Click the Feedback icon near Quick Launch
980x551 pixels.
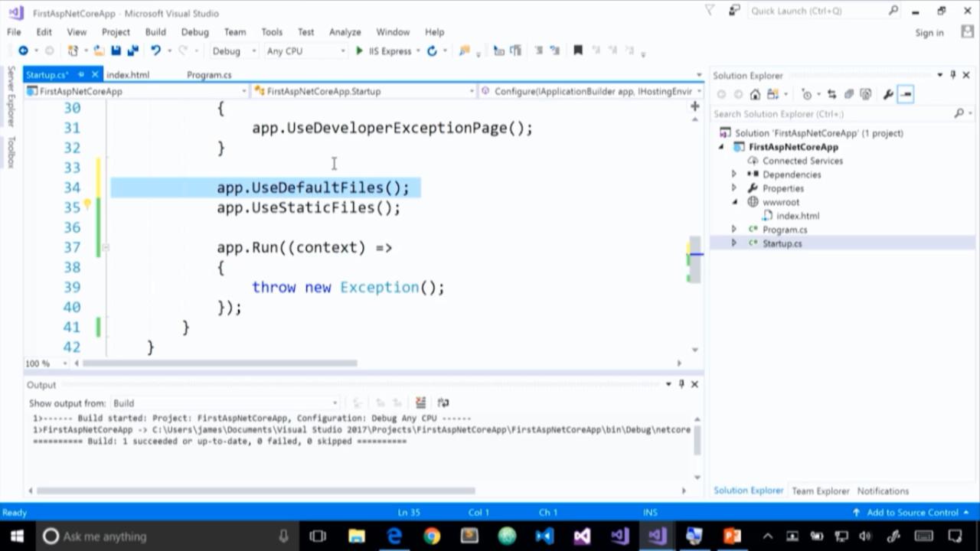tap(734, 11)
